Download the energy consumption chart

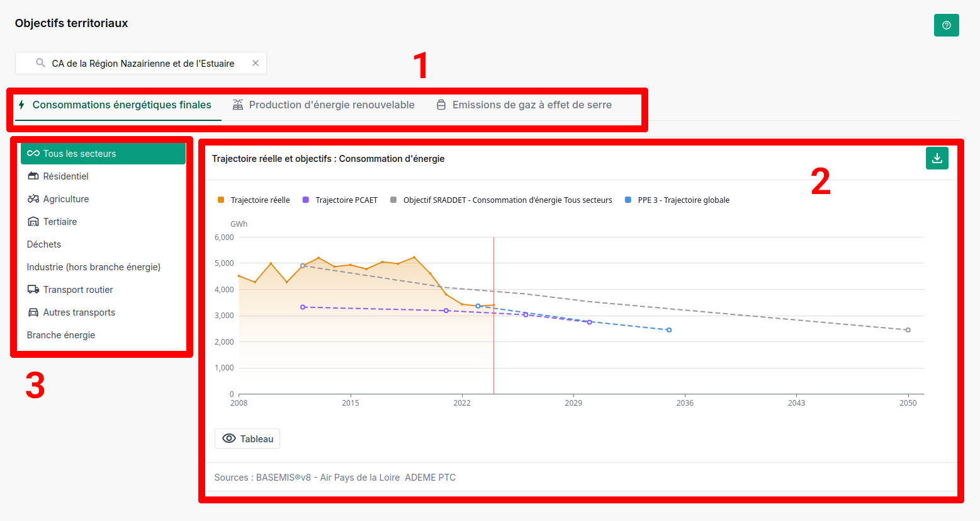click(x=937, y=158)
